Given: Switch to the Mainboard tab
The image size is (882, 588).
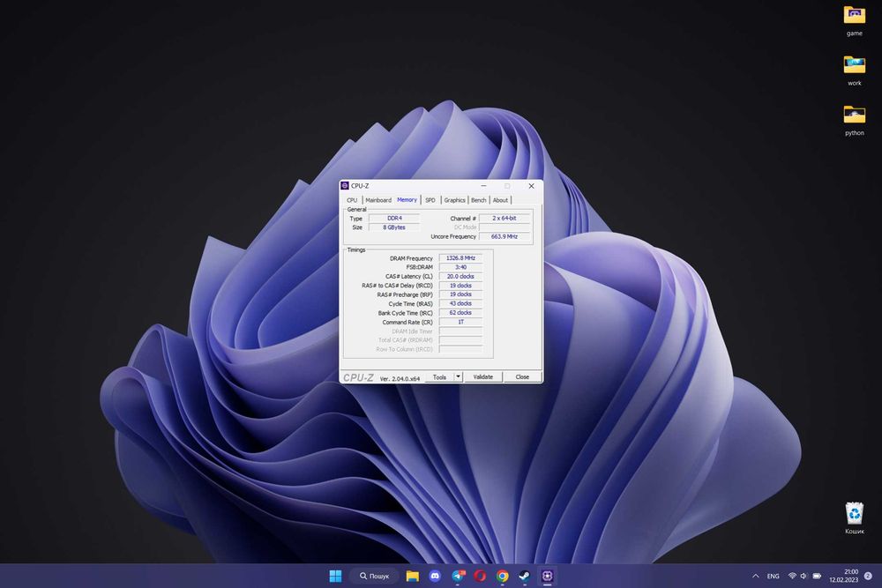Looking at the screenshot, I should [377, 200].
